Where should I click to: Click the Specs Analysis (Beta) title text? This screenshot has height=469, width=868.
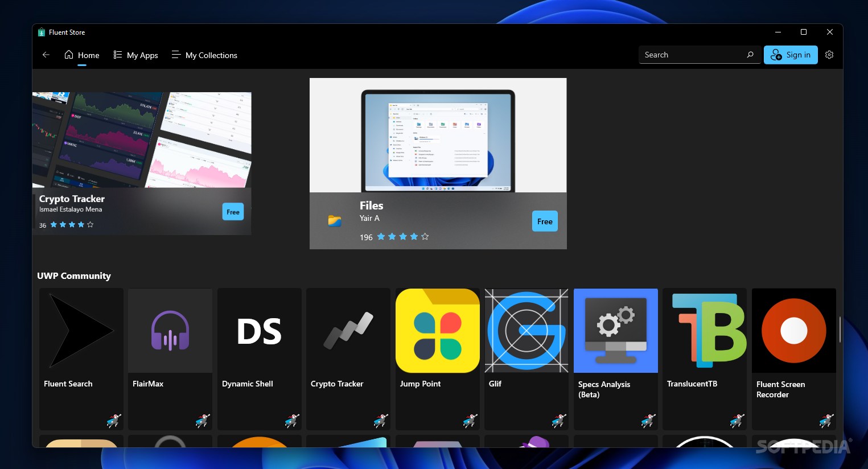[604, 389]
